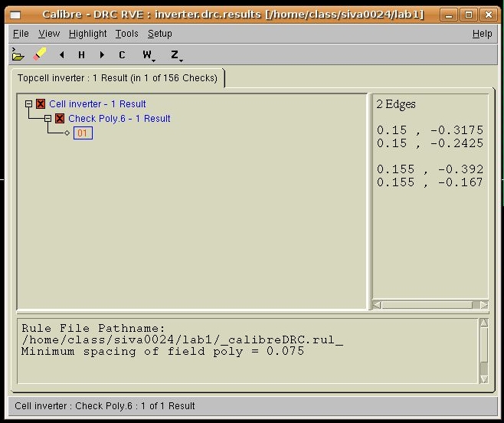504x423 pixels.
Task: Open the Tools menu
Action: click(x=126, y=34)
